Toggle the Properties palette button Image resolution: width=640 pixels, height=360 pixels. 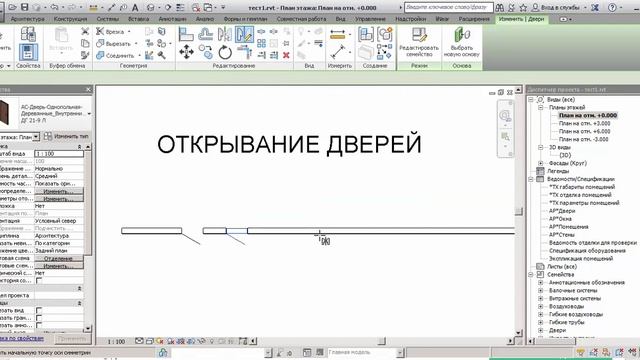pos(28,53)
